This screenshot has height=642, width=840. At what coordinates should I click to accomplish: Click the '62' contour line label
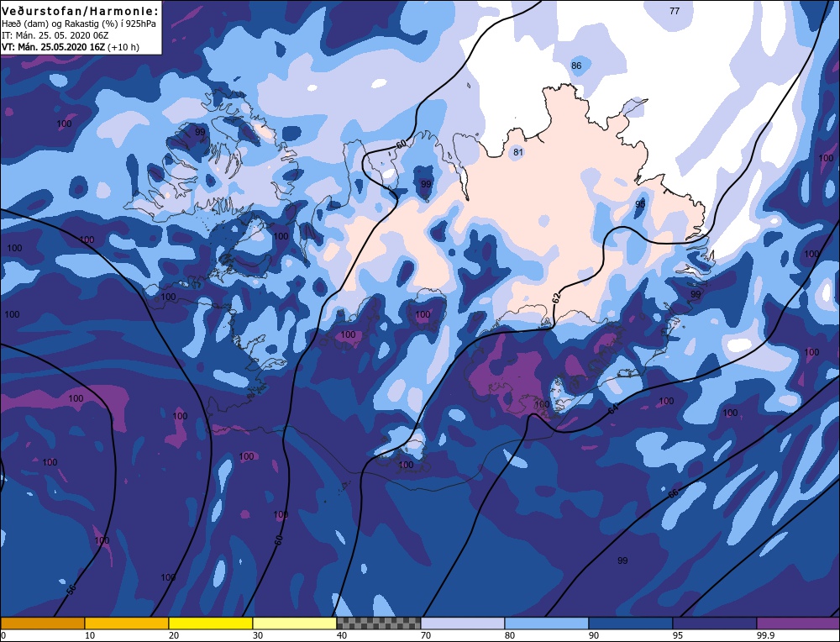[556, 298]
